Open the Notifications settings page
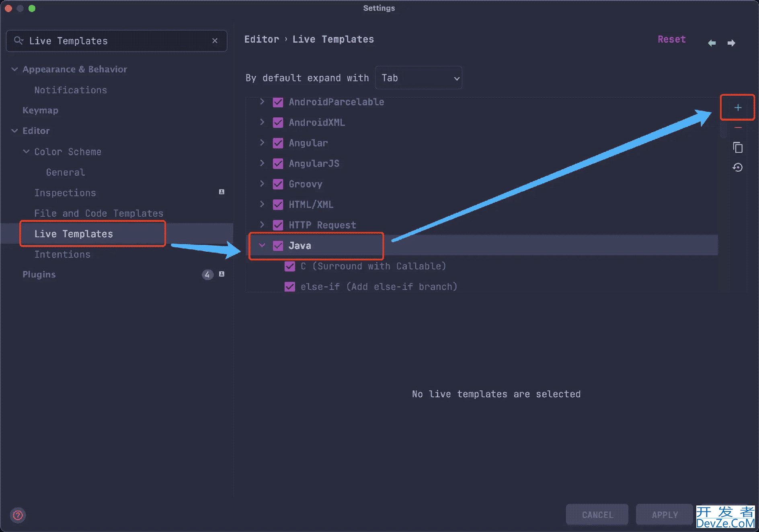Screen dimensions: 759x532 [x=71, y=90]
